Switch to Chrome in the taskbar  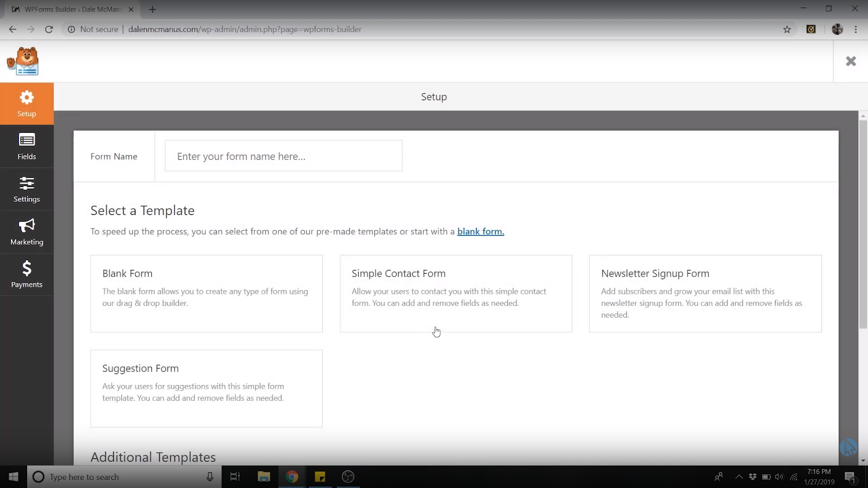pyautogui.click(x=292, y=477)
